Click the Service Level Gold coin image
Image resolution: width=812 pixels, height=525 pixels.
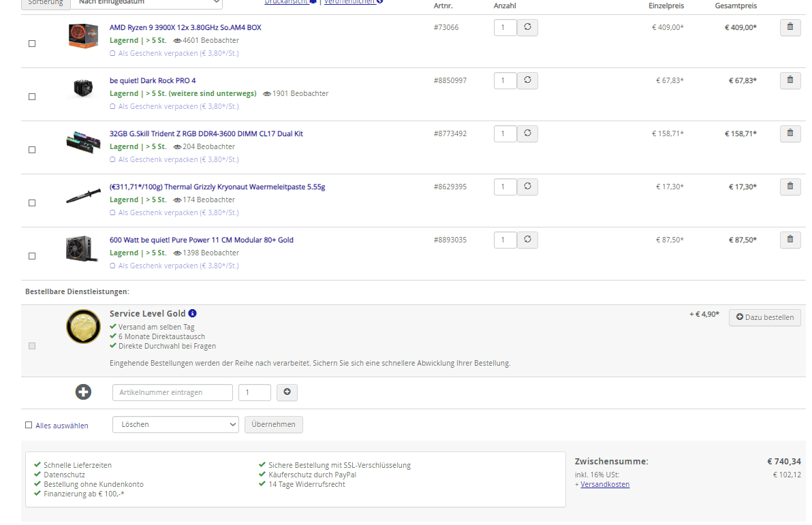pyautogui.click(x=83, y=327)
